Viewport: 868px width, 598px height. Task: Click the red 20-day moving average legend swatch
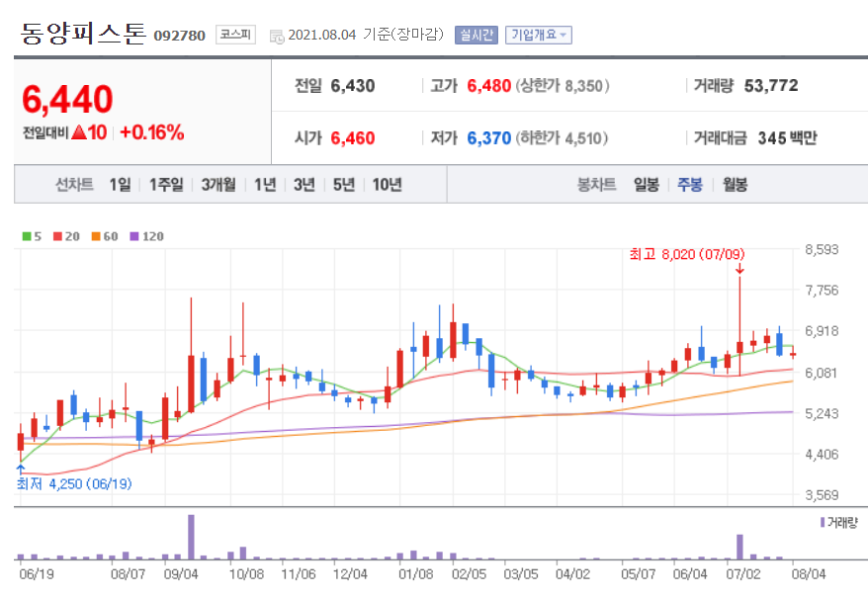57,236
